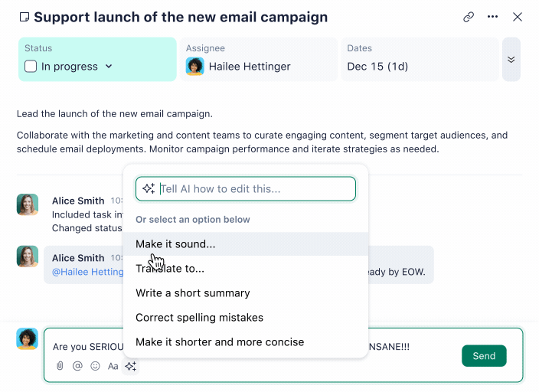539x392 pixels.
Task: Click the green Send button
Action: tap(484, 356)
